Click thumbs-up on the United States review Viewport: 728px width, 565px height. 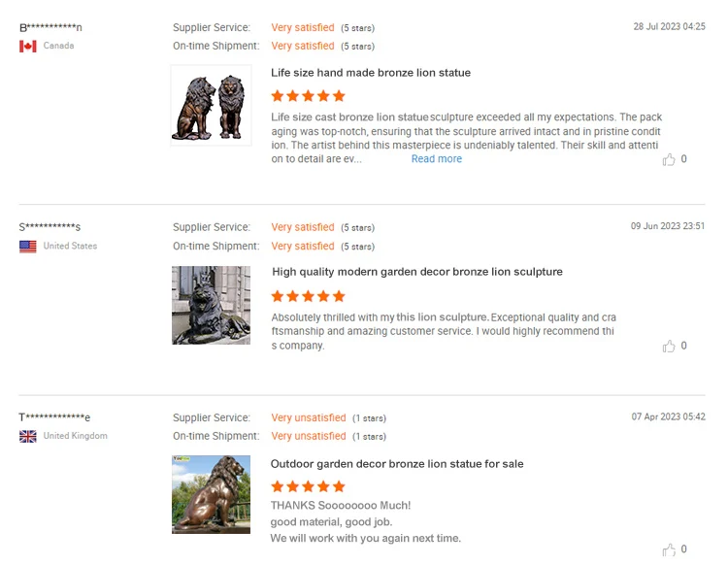tap(669, 347)
